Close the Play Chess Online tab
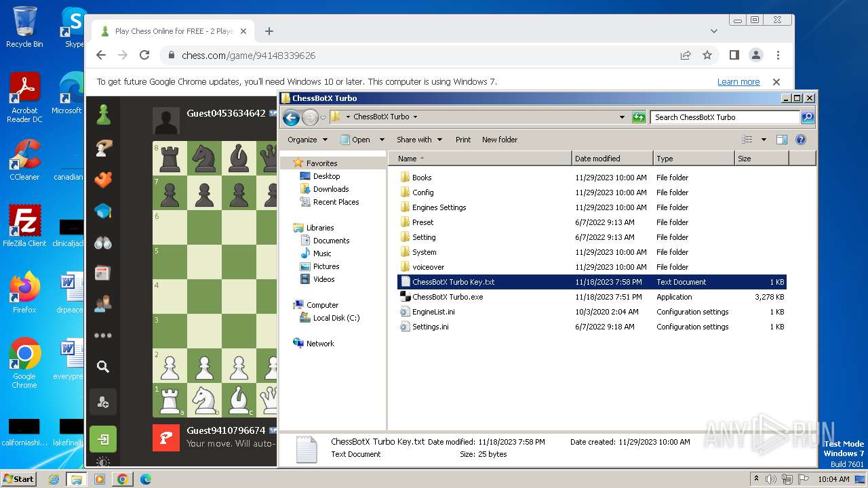The height and width of the screenshot is (488, 868). (243, 31)
